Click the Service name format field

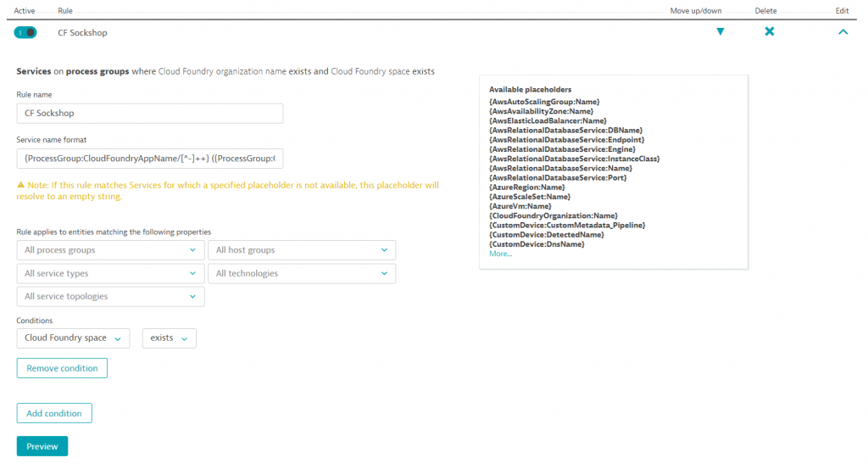click(x=149, y=159)
